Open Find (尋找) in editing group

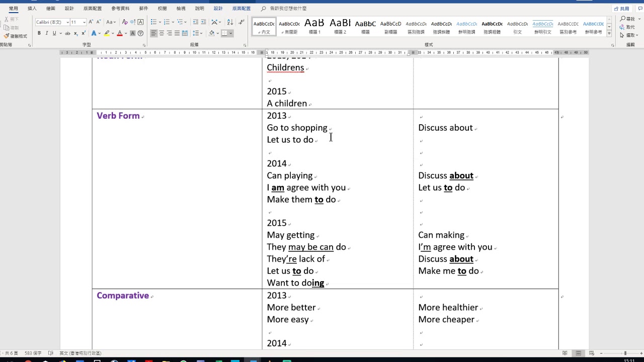pos(628,19)
